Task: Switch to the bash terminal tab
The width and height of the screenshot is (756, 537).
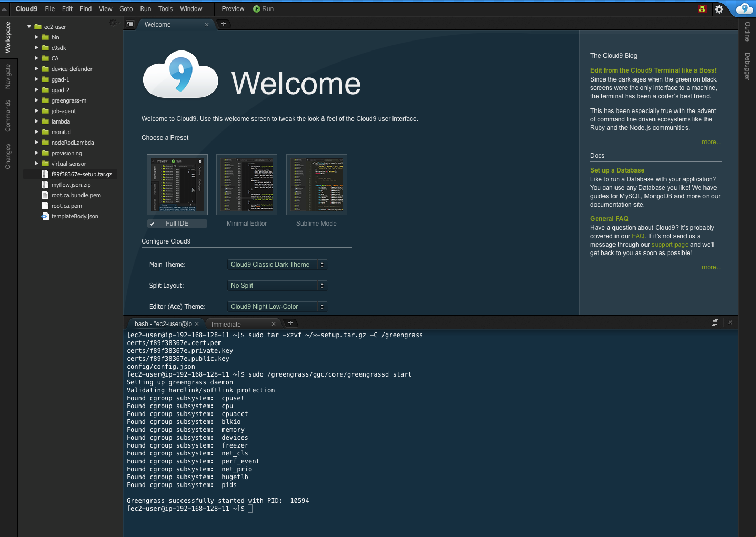Action: click(x=163, y=324)
